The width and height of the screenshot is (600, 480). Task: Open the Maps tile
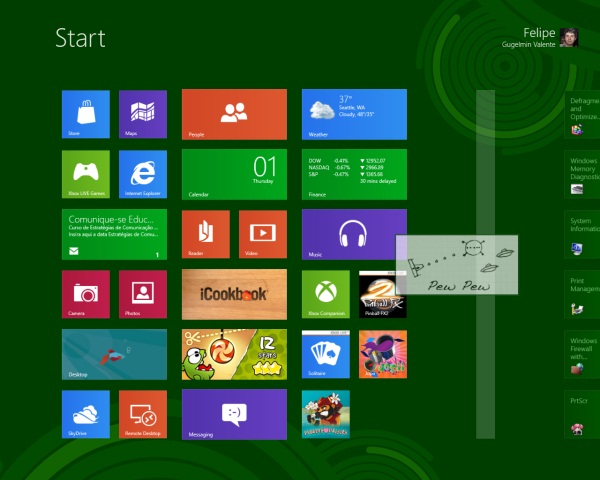tap(143, 114)
